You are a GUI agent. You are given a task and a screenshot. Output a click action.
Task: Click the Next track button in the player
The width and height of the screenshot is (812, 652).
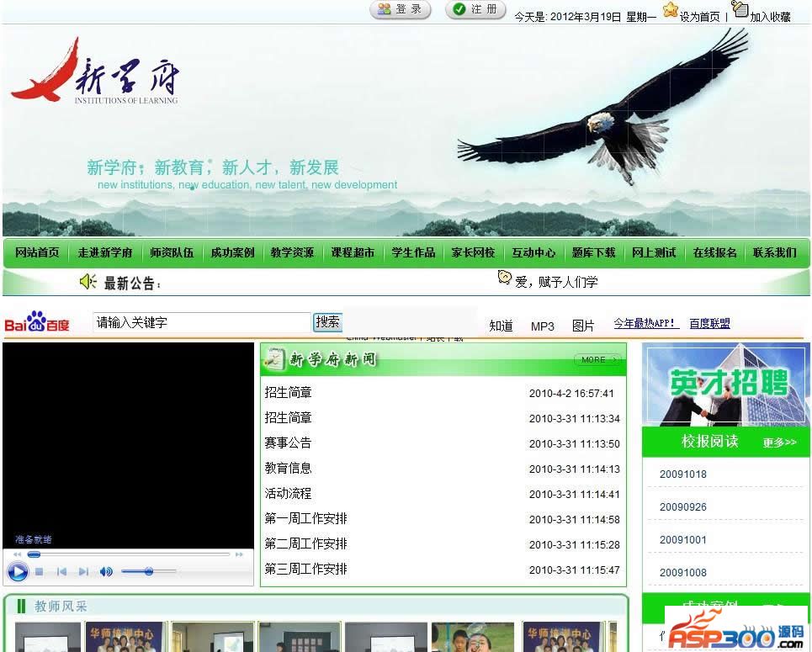click(x=83, y=572)
